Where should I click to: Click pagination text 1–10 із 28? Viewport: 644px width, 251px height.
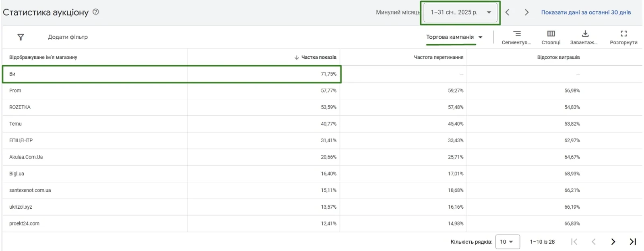click(x=542, y=242)
